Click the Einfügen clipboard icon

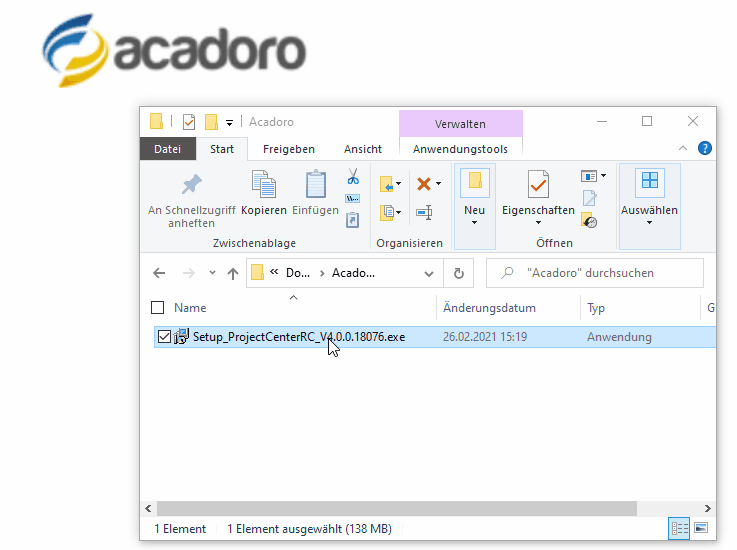(x=315, y=185)
